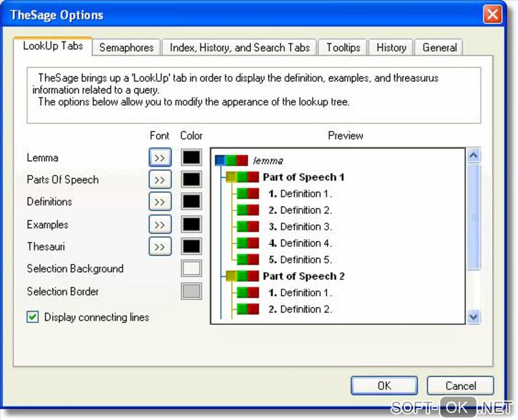Dismiss dialog with Cancel button
Screen dimensions: 518x420
[x=461, y=386]
